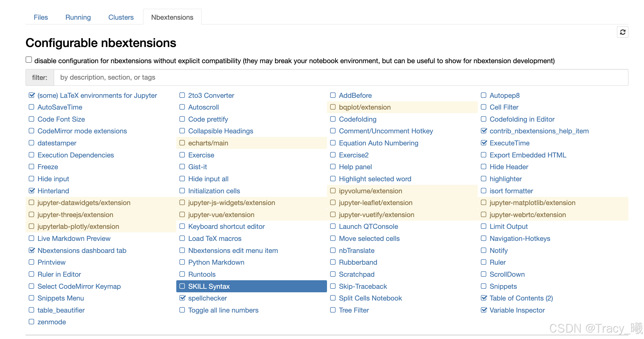Toggle the disable configuration compatibility checkbox
Image resolution: width=644 pixels, height=339 pixels.
(29, 60)
